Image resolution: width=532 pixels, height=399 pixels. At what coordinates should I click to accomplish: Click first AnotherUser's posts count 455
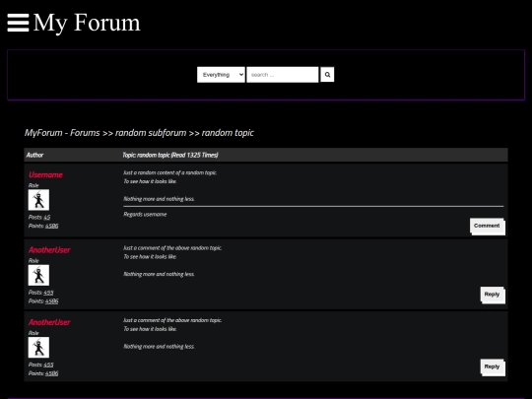click(48, 293)
